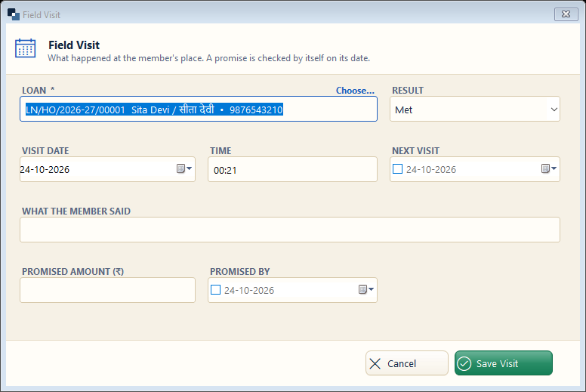
Task: Click the Next Visit date text 24-10-2026
Action: [x=431, y=170]
